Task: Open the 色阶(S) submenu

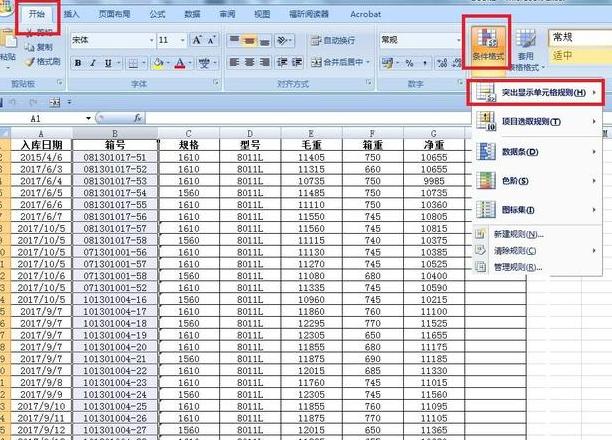Action: click(536, 181)
